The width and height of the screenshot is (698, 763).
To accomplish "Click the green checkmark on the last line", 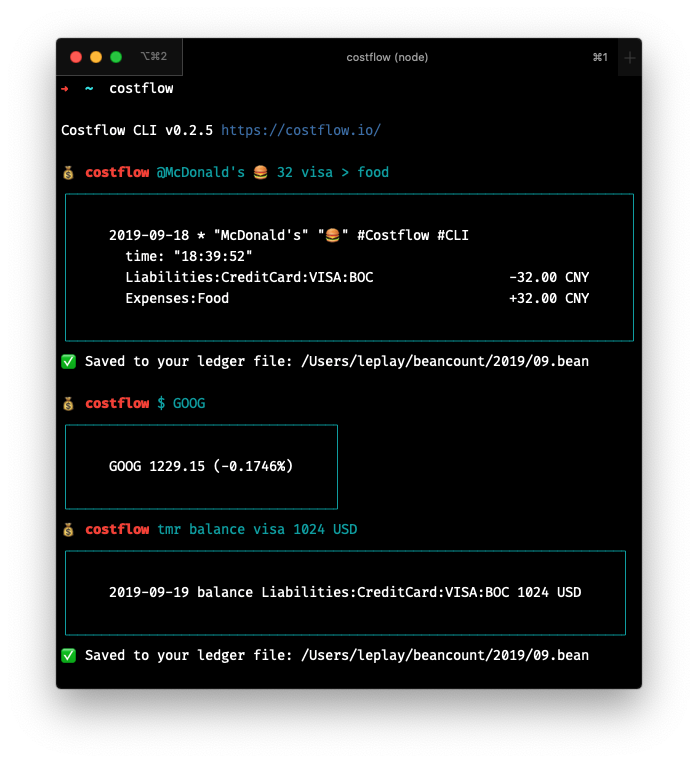I will [x=69, y=655].
